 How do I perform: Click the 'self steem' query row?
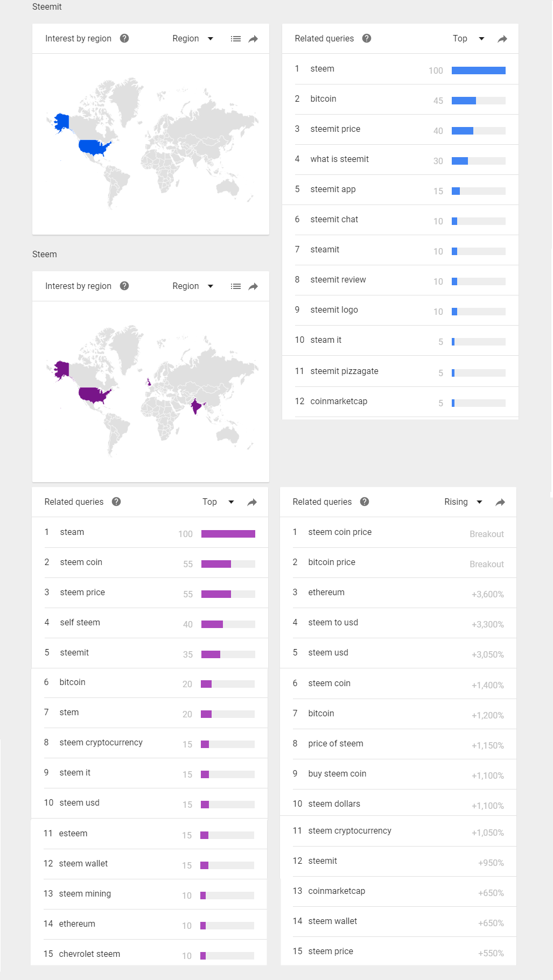pyautogui.click(x=150, y=623)
